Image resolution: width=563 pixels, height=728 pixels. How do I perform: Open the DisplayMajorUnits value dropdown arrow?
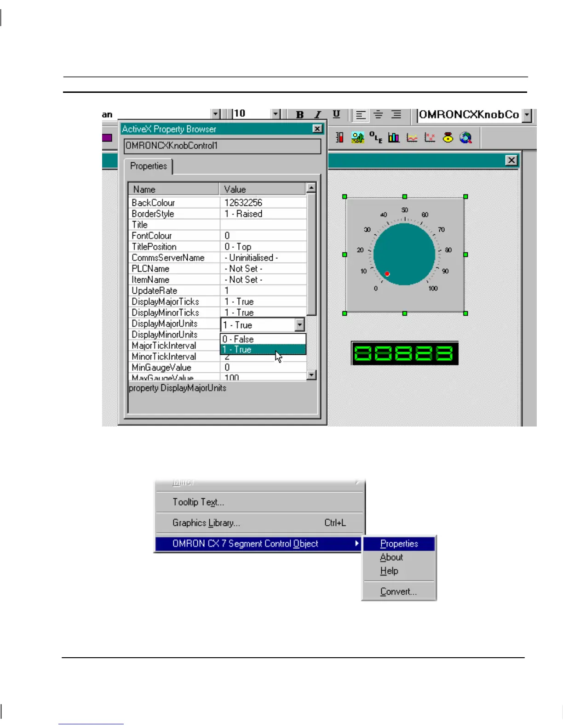tap(299, 325)
